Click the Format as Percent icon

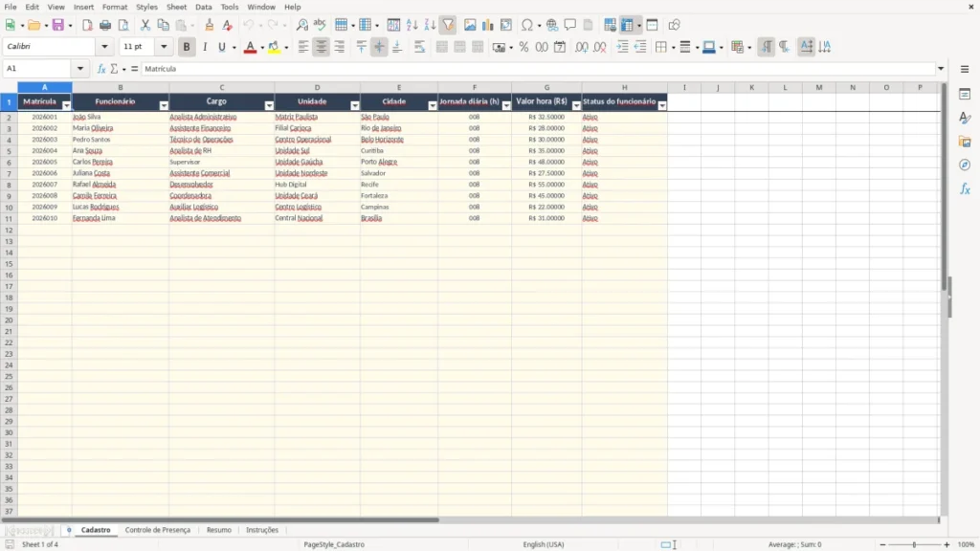pyautogui.click(x=523, y=47)
